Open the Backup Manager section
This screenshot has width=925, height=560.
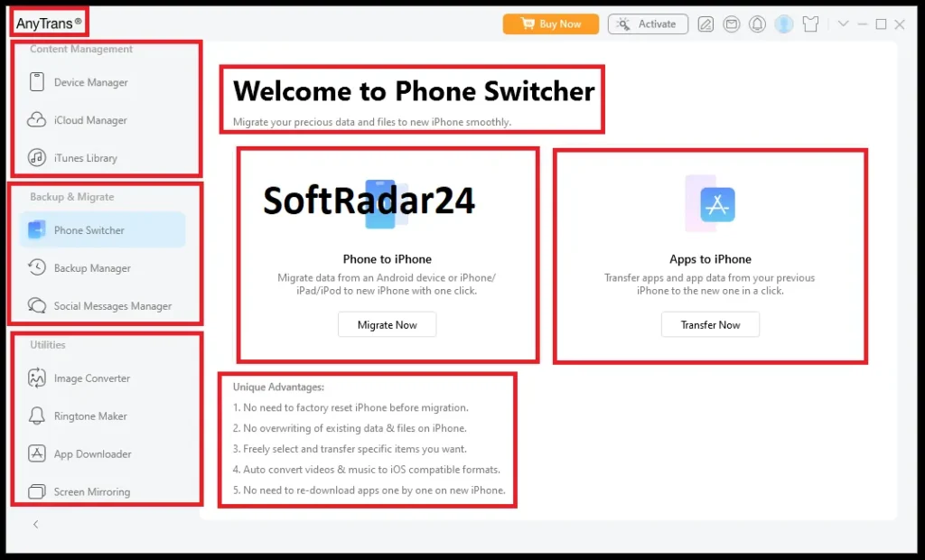(x=89, y=267)
